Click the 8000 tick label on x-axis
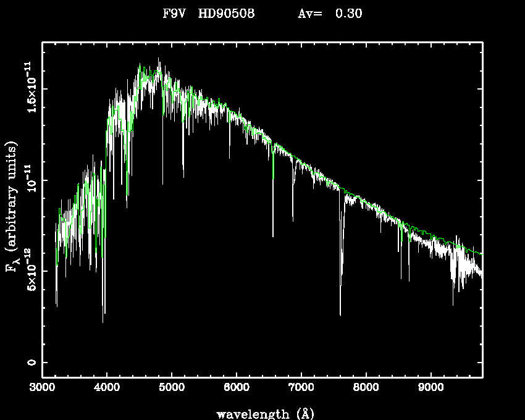The image size is (525, 420). coord(366,388)
